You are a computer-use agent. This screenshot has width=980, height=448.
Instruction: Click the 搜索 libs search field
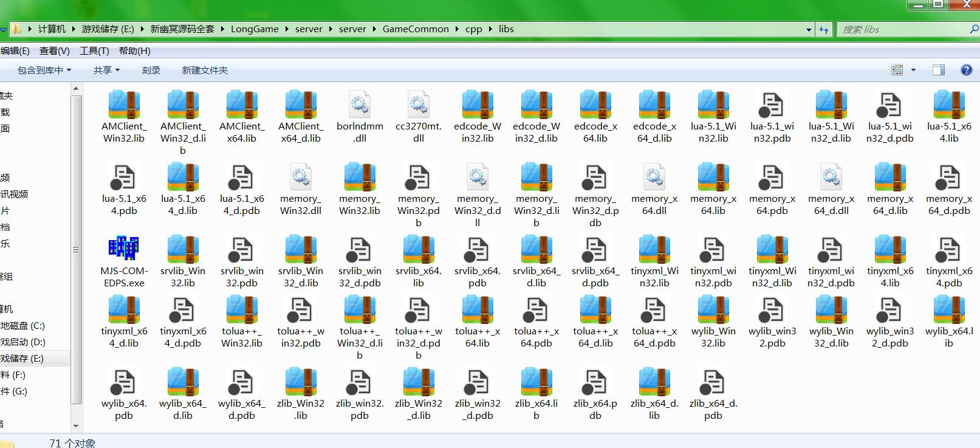(902, 29)
